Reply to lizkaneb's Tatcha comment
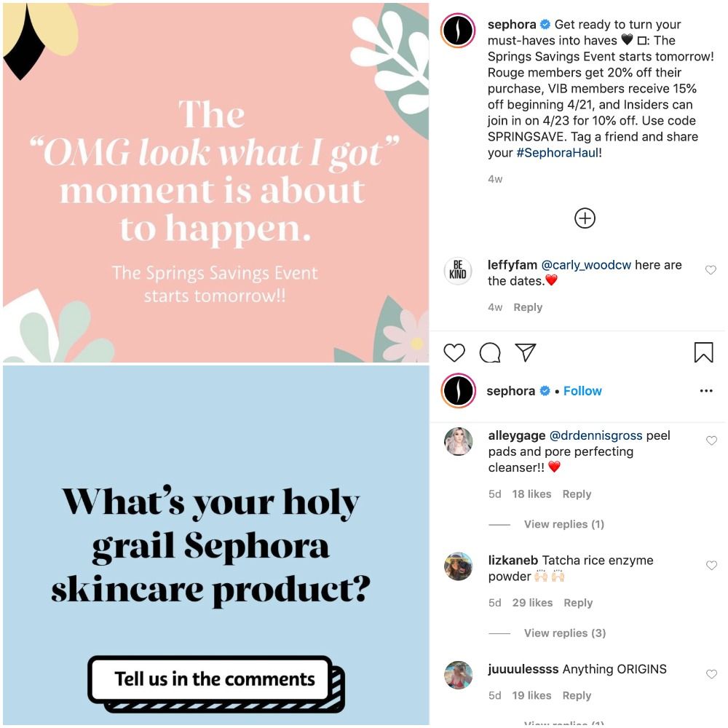Screen dimensions: 728x728 (x=578, y=603)
